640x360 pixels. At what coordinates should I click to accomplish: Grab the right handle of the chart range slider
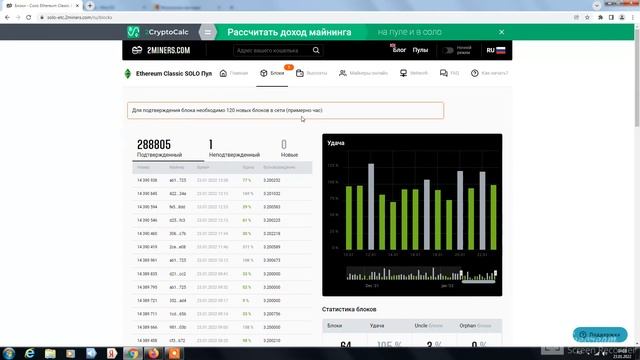(496, 273)
